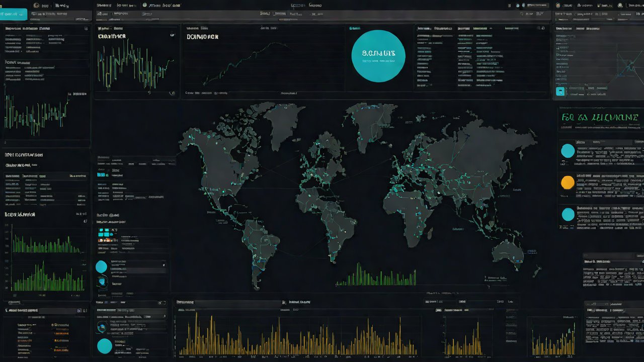Expand the top-left data panel using its corner icon

86,29
